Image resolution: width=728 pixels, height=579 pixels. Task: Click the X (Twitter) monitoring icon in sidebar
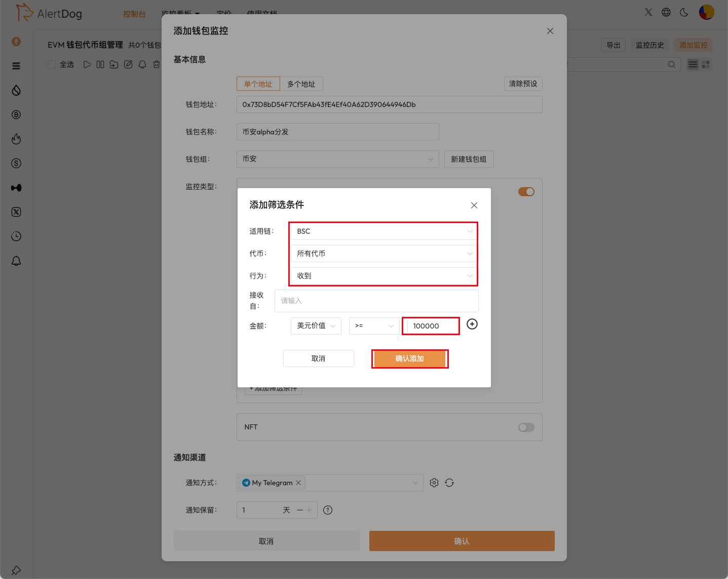point(16,212)
